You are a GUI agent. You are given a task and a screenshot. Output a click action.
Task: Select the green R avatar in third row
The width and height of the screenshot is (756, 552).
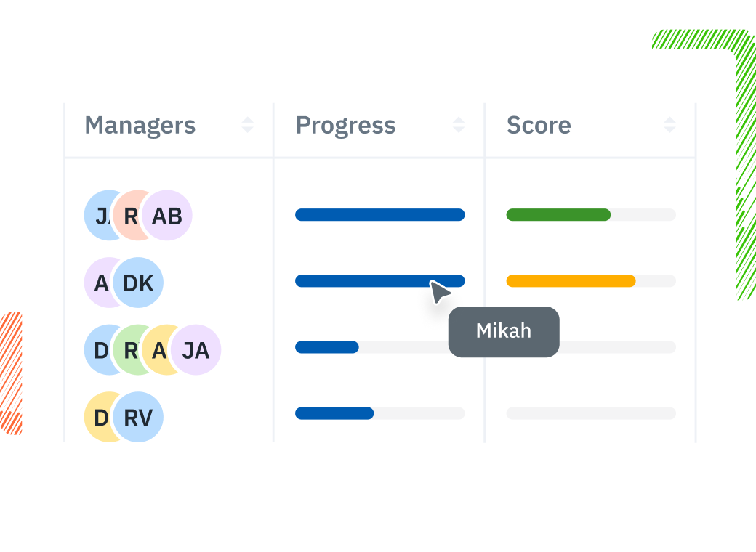[128, 350]
